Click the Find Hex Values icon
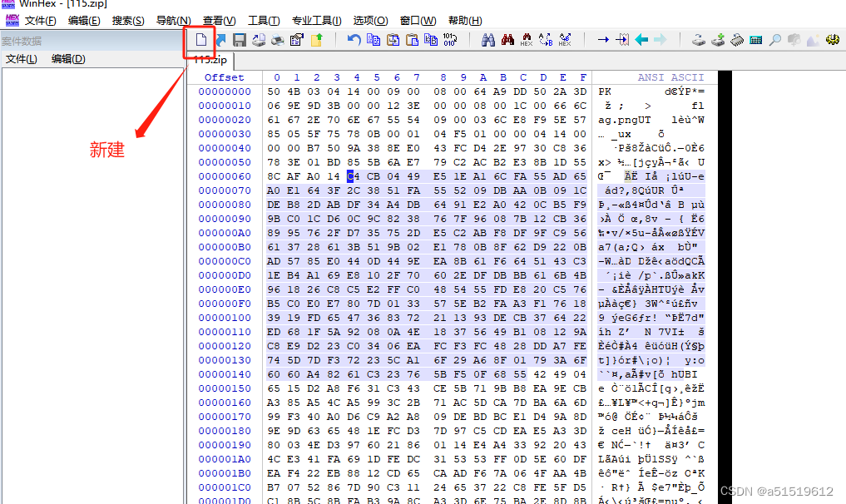Viewport: 846px width, 504px height. tap(526, 38)
